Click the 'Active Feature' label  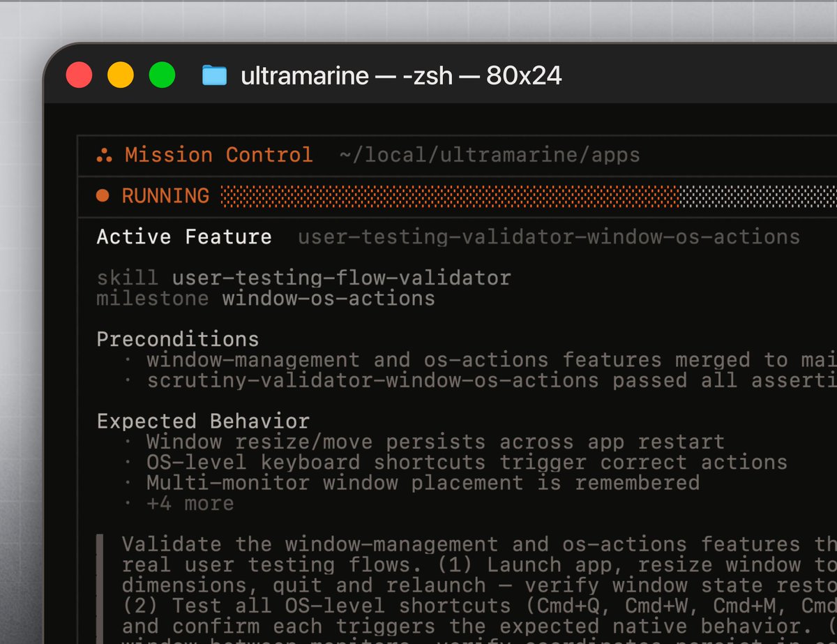184,237
